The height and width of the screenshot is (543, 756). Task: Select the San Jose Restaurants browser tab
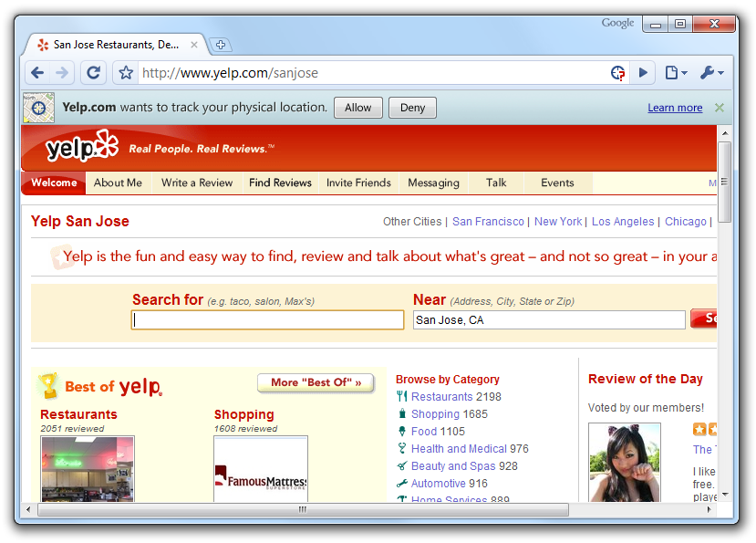[116, 45]
